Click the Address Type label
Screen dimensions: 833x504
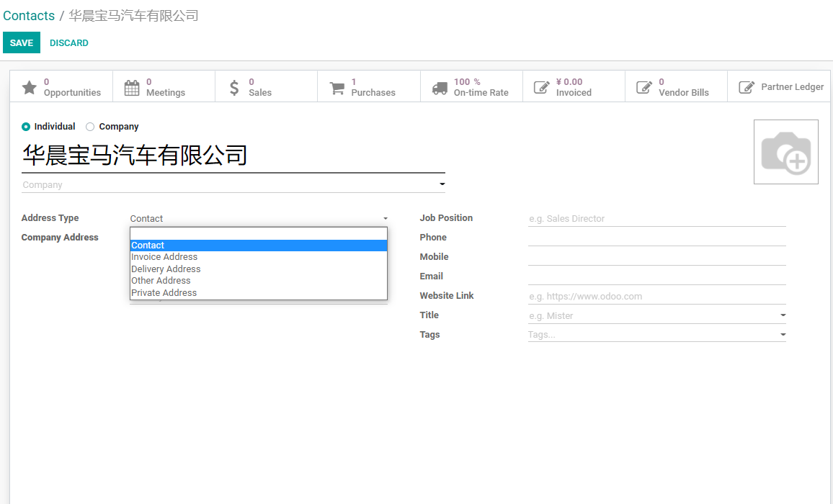(50, 217)
